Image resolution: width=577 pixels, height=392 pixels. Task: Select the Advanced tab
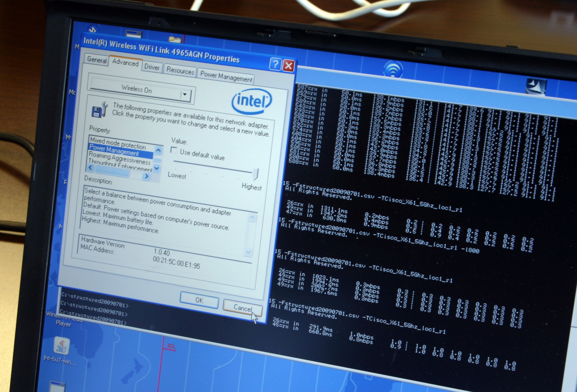(x=125, y=62)
